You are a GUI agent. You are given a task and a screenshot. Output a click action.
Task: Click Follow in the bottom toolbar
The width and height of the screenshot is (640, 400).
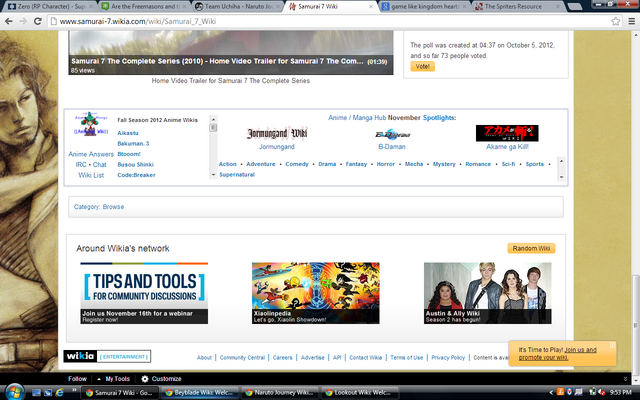tap(77, 379)
